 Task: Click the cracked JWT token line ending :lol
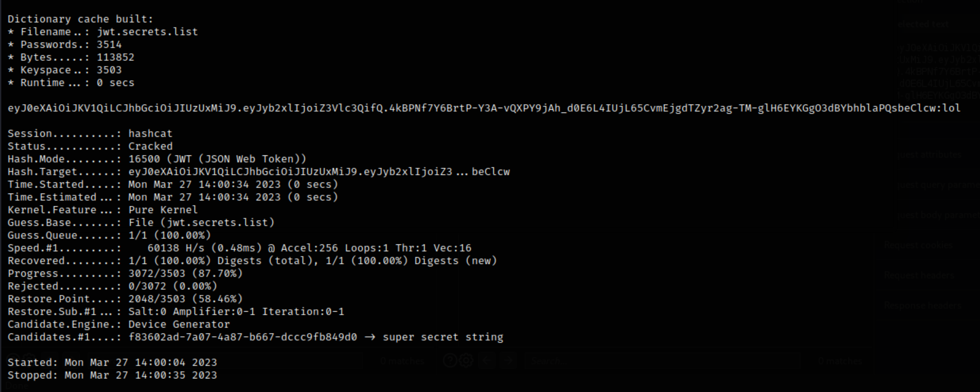pyautogui.click(x=484, y=108)
